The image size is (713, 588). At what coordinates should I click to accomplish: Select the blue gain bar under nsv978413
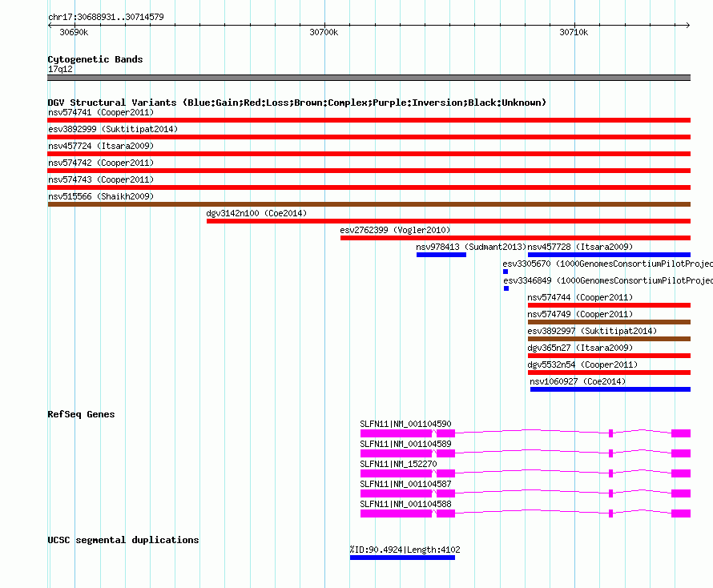(x=441, y=255)
